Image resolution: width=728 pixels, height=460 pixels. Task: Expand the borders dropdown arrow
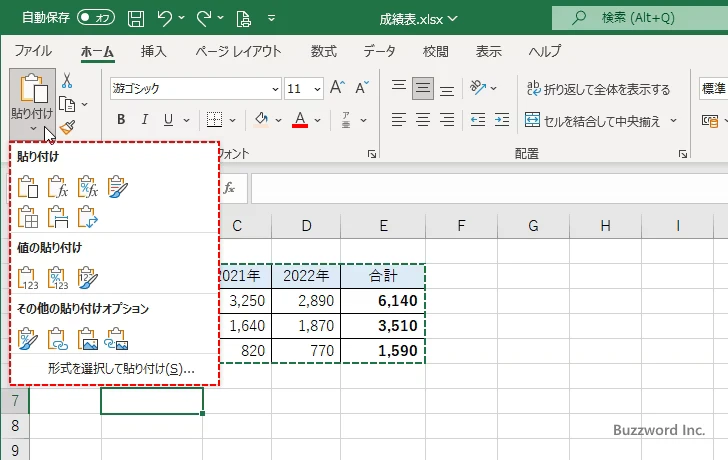(232, 120)
